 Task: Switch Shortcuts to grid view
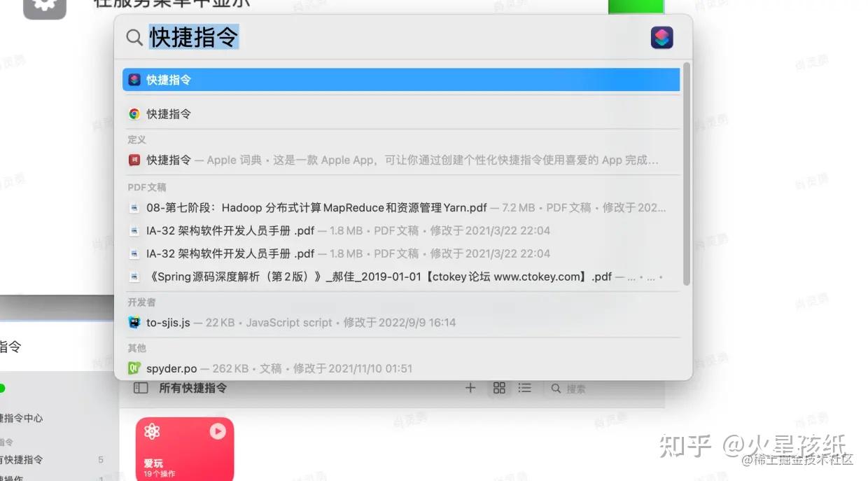coord(499,388)
